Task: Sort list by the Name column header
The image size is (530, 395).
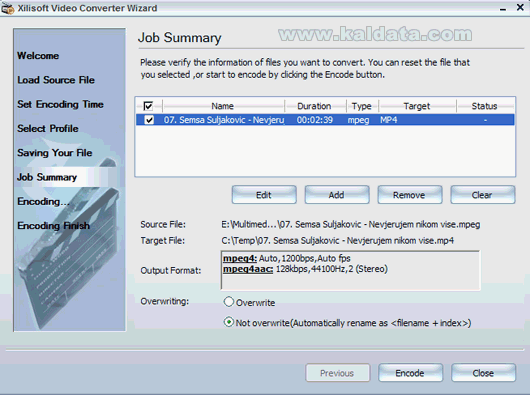Action: 223,106
